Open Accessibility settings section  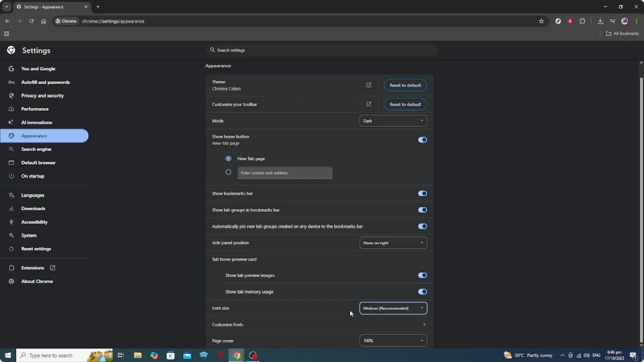coord(34,222)
